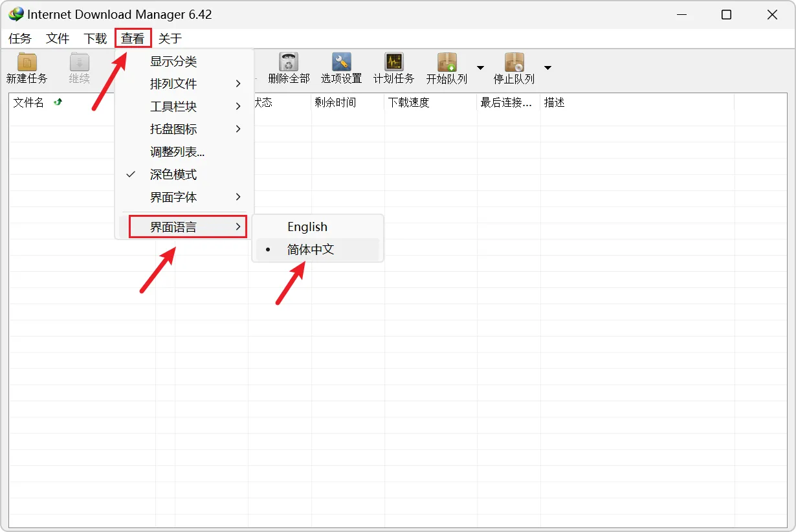
Task: Open the 下载 menu
Action: coord(95,38)
